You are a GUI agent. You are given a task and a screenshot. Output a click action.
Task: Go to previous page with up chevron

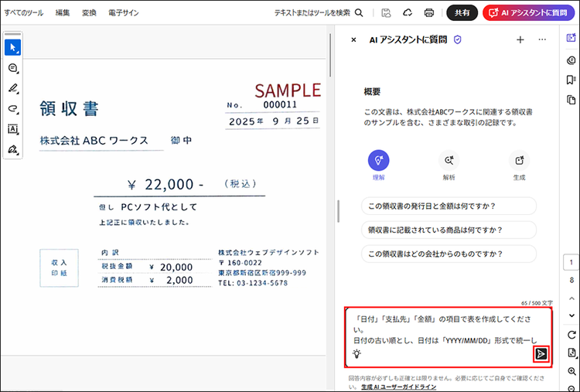tap(571, 298)
